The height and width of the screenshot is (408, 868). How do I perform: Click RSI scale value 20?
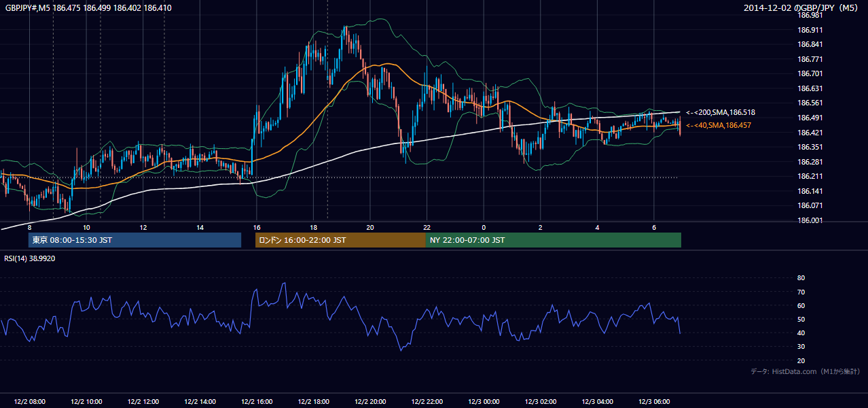pos(801,360)
